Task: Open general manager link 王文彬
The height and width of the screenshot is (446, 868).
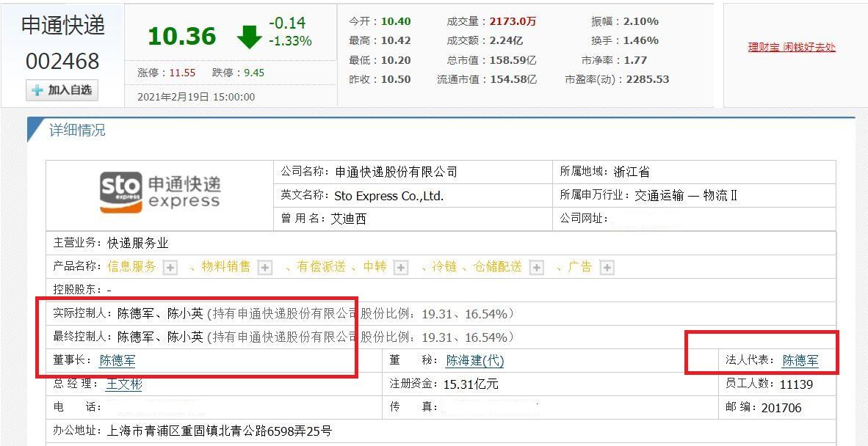Action: (x=124, y=384)
